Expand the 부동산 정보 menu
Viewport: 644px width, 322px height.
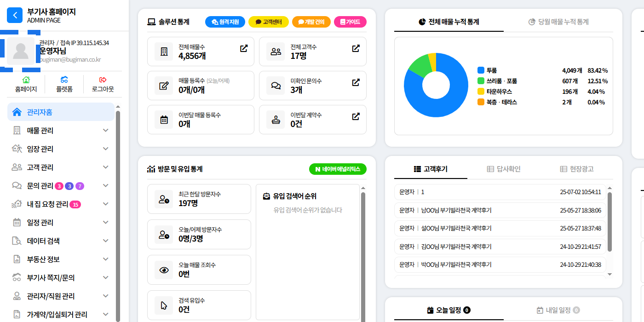[x=106, y=259]
